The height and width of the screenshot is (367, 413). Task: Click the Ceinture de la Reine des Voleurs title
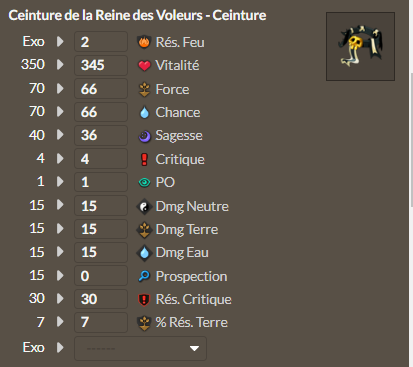click(137, 15)
